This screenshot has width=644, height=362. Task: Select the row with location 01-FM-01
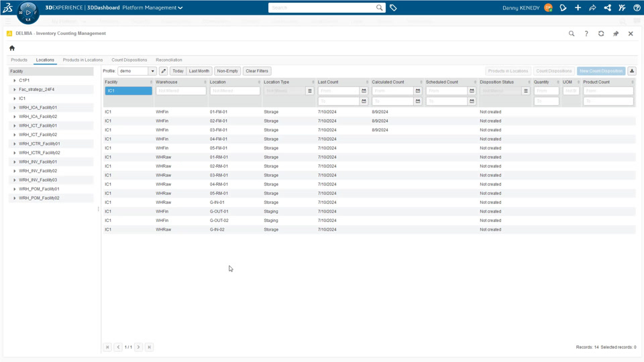[x=369, y=112]
